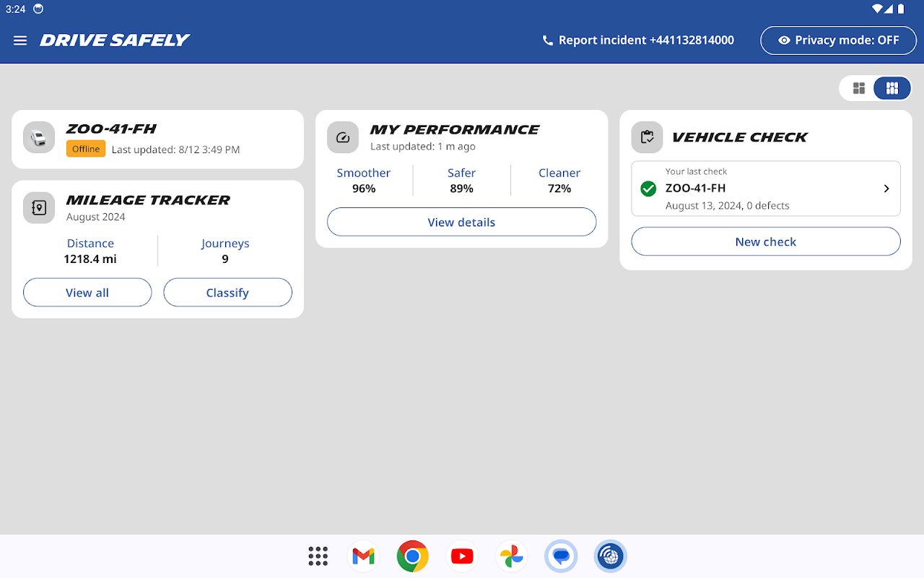The width and height of the screenshot is (924, 578).
Task: Click the MY PERFORMANCE heading
Action: tap(455, 130)
